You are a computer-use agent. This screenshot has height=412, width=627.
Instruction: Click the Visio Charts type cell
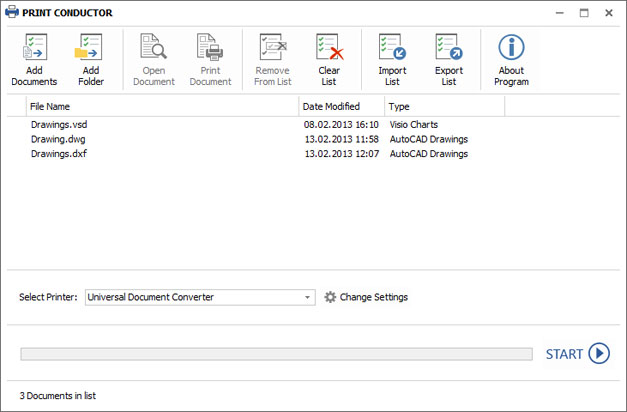coord(414,124)
